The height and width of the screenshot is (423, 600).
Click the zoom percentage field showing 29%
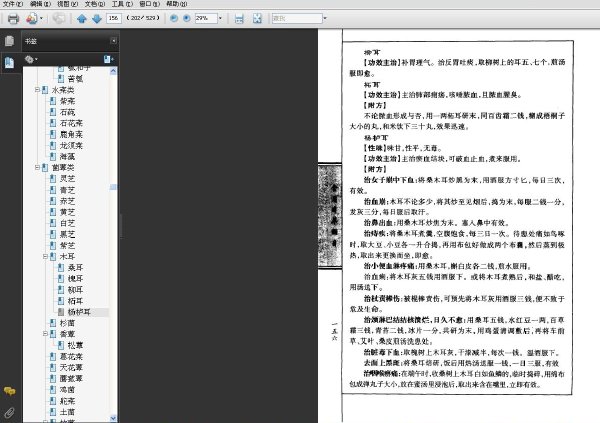tap(206, 18)
